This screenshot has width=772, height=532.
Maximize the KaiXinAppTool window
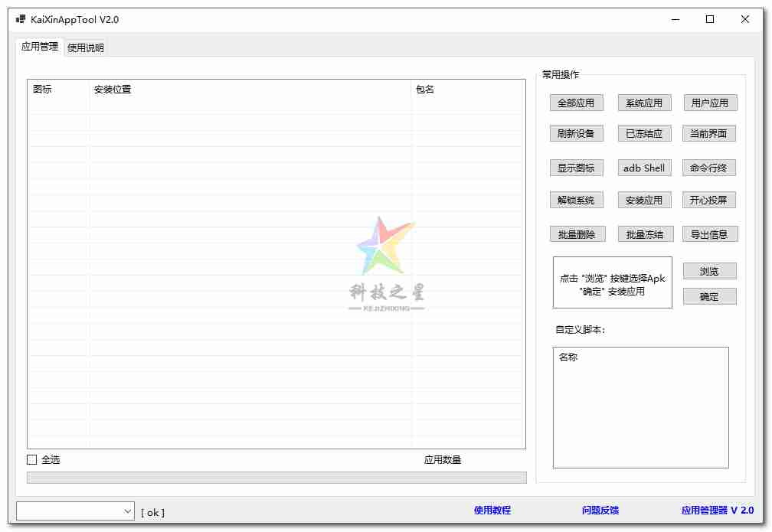click(709, 19)
